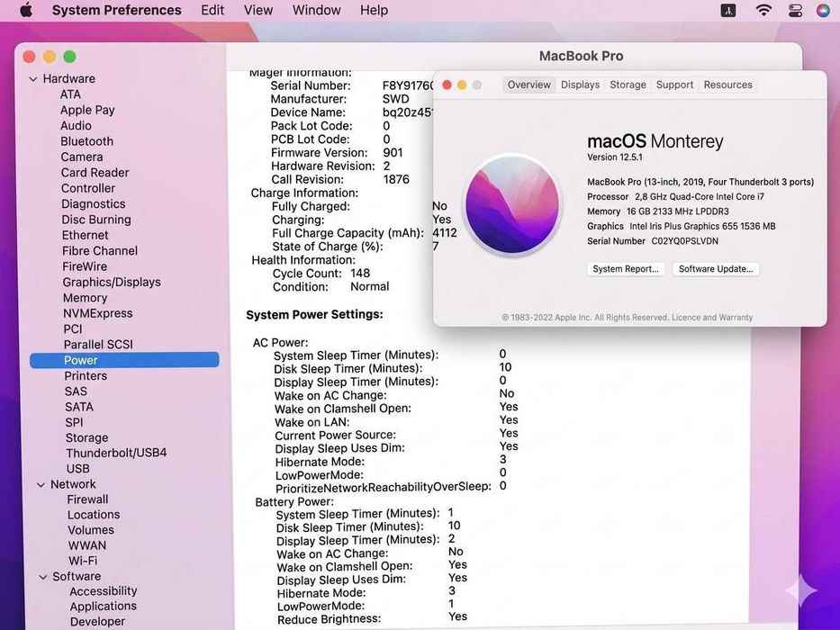The image size is (840, 630).
Task: Select Firewall under Network
Action: click(87, 499)
